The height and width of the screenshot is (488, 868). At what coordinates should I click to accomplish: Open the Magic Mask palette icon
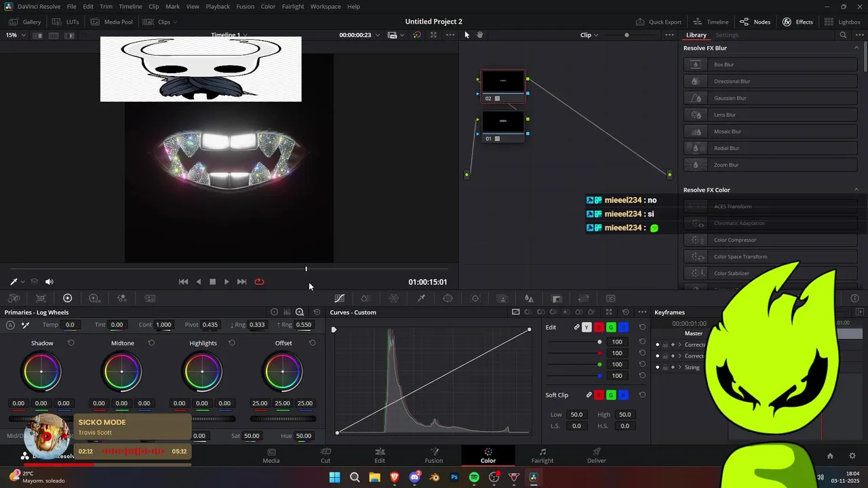[x=502, y=298]
